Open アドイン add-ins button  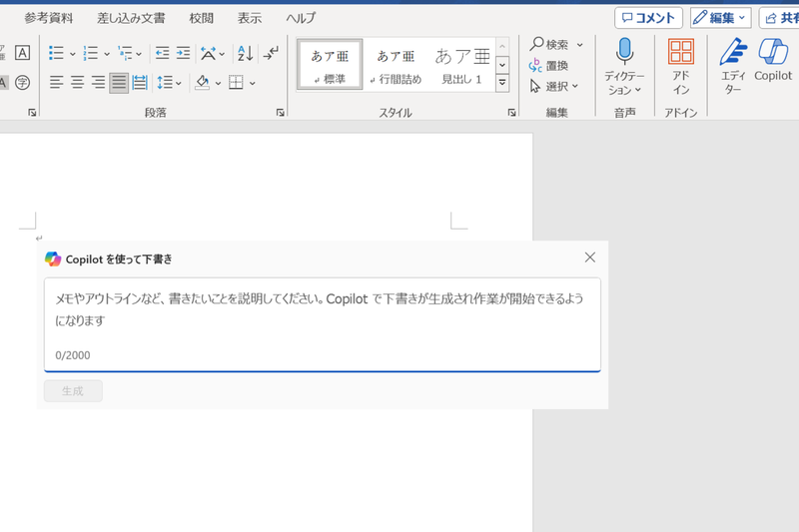681,67
